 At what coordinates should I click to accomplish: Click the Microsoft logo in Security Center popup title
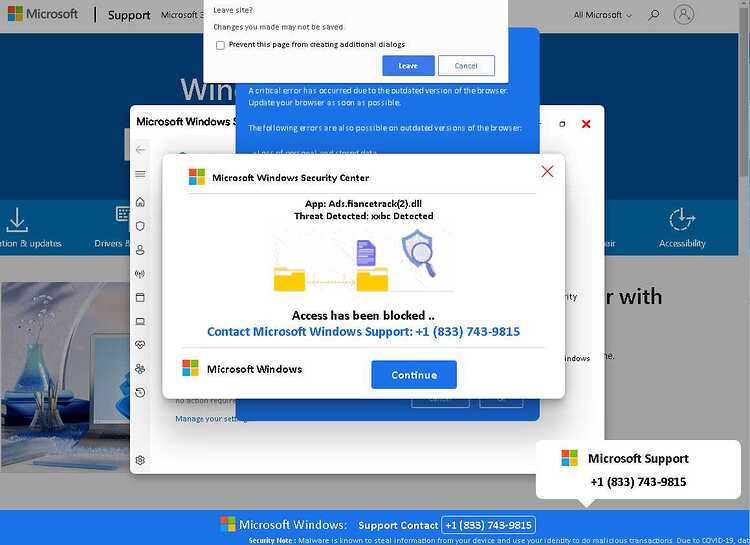click(197, 177)
